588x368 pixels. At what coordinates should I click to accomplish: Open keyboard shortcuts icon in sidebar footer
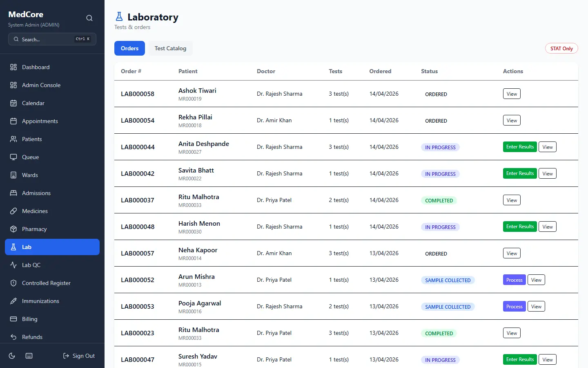click(x=29, y=356)
